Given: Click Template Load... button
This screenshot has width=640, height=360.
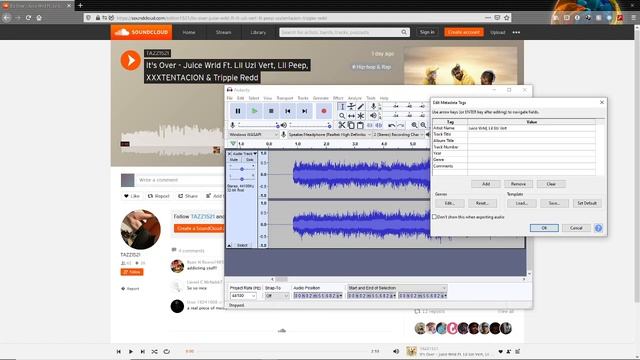Looking at the screenshot, I should [522, 203].
